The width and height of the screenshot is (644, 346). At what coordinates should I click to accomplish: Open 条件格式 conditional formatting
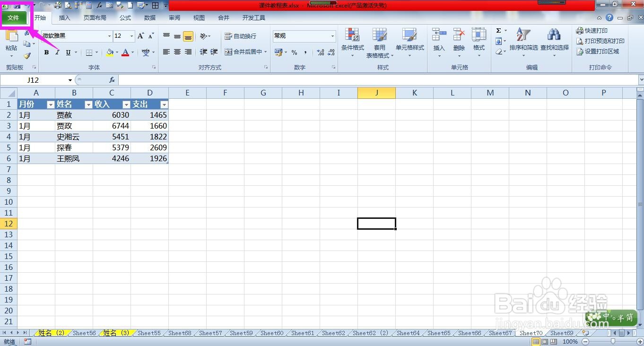coord(352,43)
